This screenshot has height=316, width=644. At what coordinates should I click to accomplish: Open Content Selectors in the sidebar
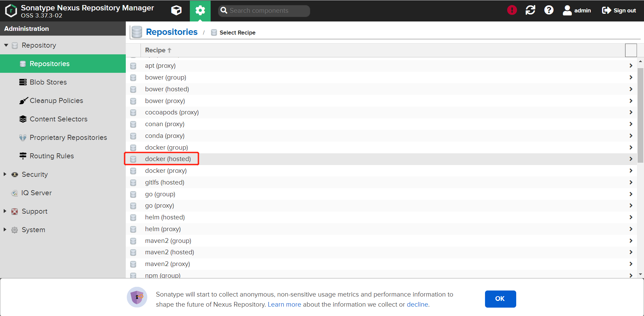(x=63, y=119)
